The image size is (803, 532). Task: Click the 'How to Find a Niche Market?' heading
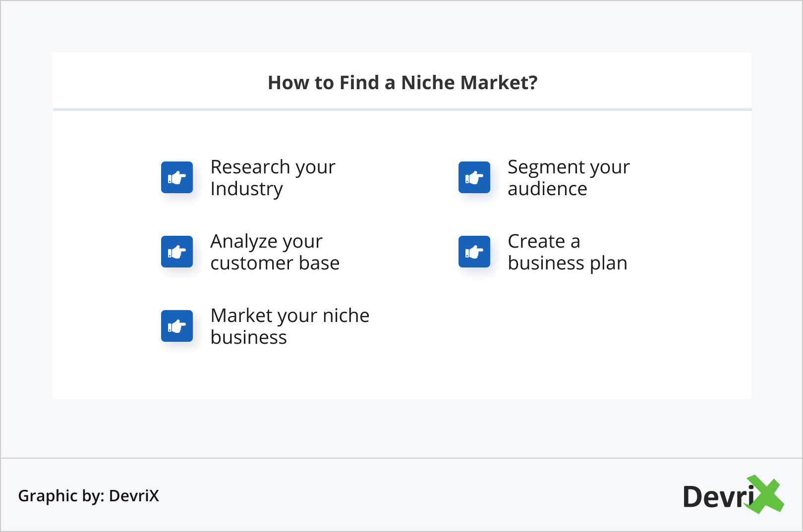tap(402, 83)
